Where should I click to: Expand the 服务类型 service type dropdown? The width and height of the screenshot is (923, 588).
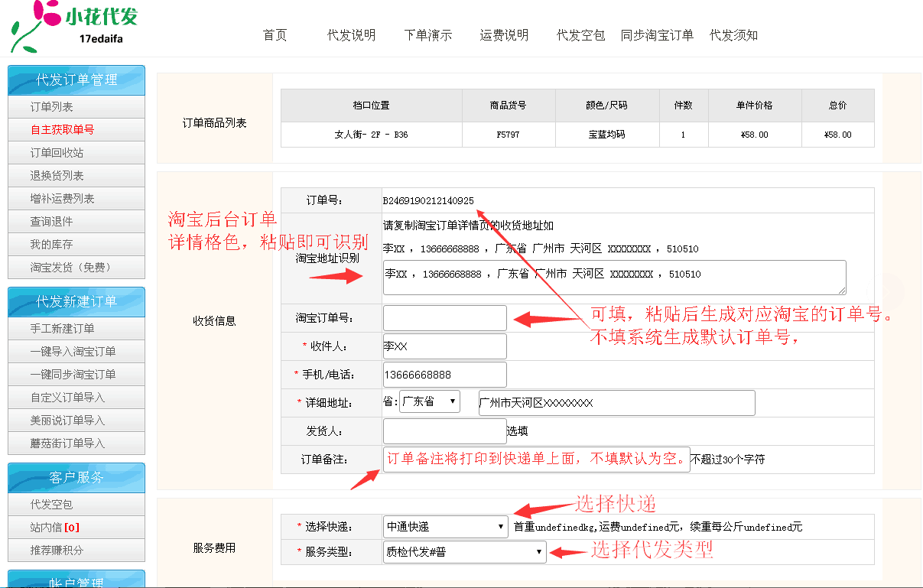[x=465, y=552]
